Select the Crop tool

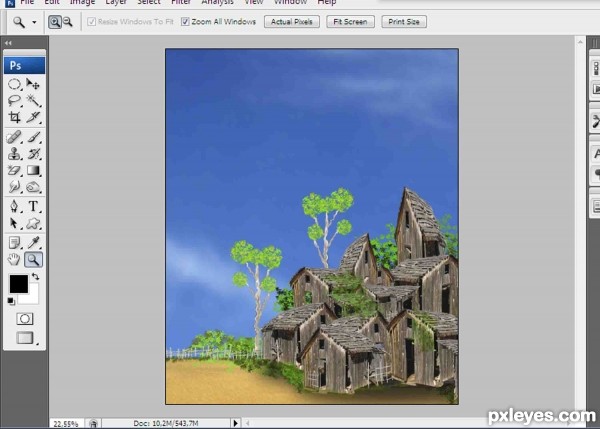point(14,117)
